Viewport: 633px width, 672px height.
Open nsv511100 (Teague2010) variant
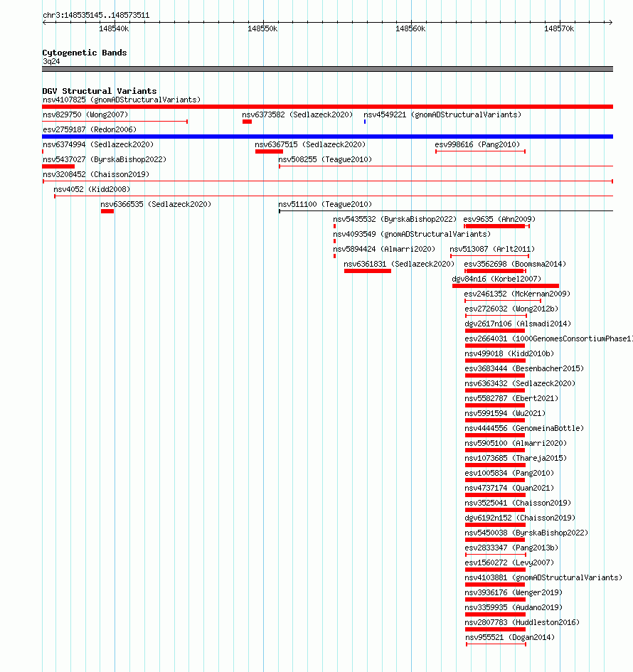coord(325,204)
